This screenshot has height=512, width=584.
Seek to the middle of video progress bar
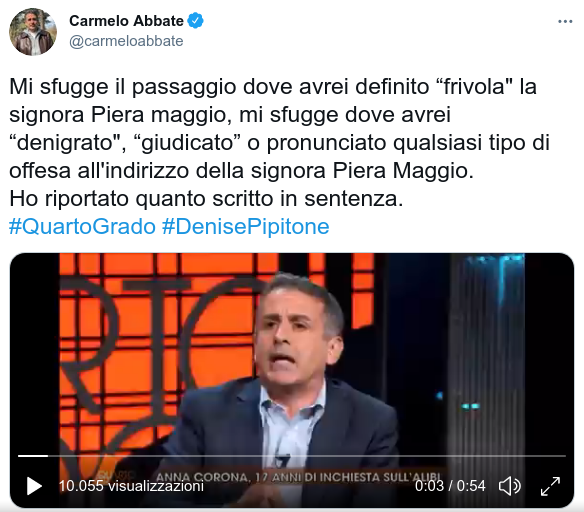[x=292, y=456]
